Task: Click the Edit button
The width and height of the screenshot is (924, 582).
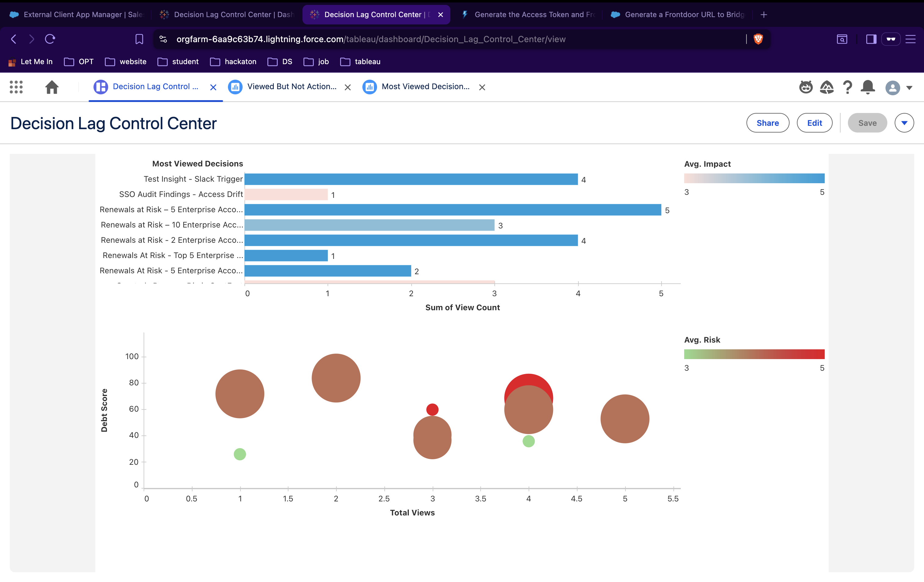Action: 814,123
